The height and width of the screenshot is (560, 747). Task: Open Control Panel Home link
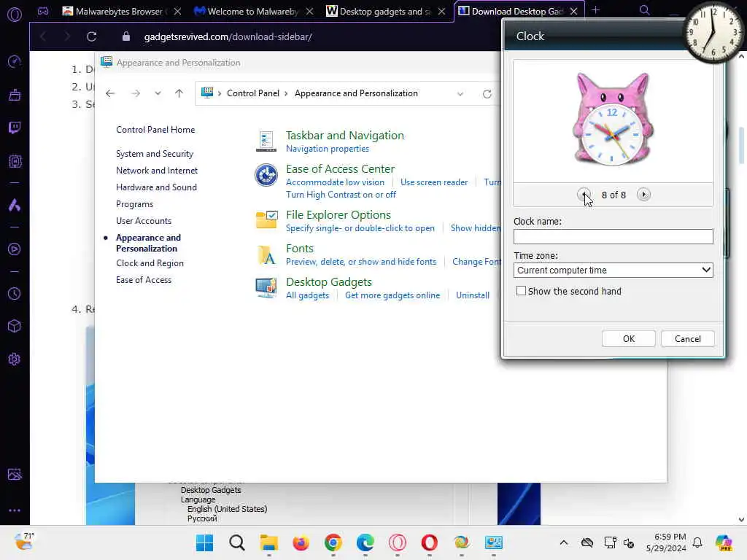(x=155, y=130)
